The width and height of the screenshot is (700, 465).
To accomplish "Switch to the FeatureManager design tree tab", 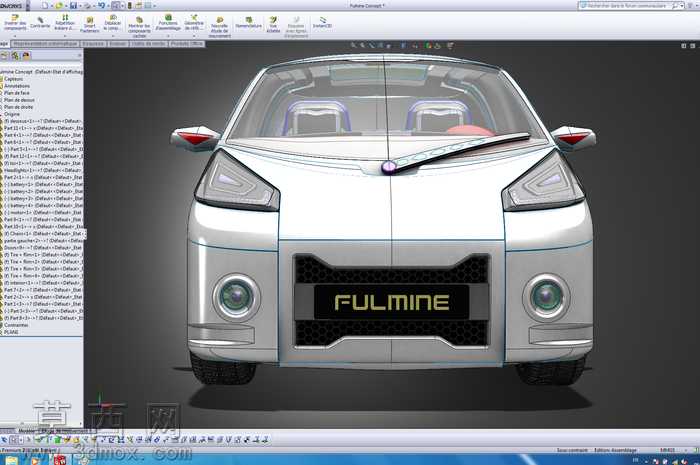I will (4, 56).
